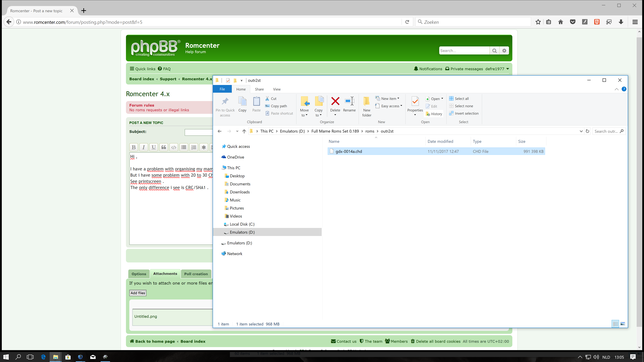This screenshot has width=644, height=362.
Task: Click Firefox reload page button
Action: 407,22
